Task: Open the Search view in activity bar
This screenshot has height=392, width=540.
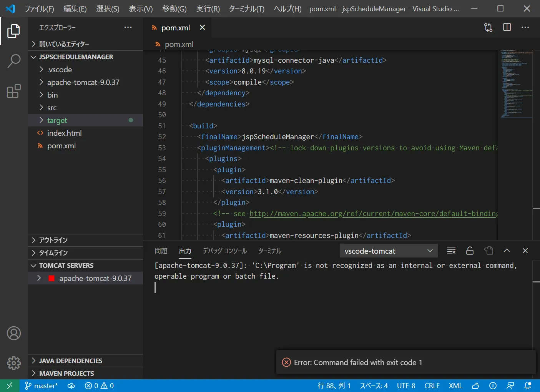Action: click(14, 61)
